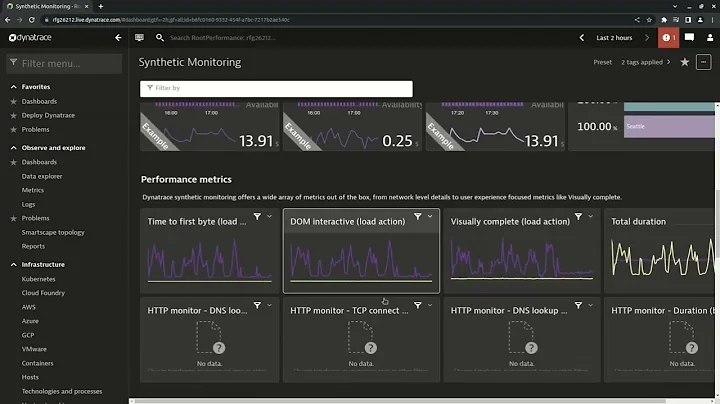Click the browser back arrow
Image resolution: width=720 pixels, height=404 pixels.
(7, 20)
